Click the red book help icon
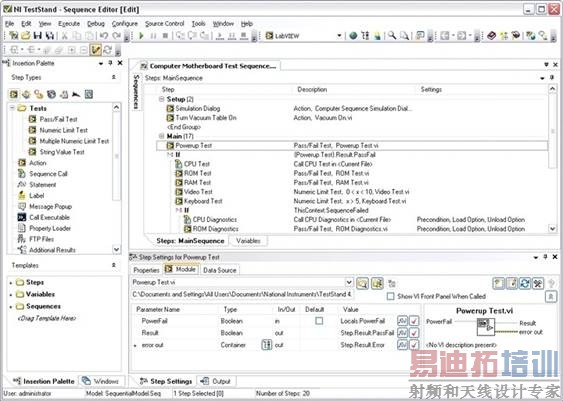Viewport: 563px width, 401px height. (x=492, y=35)
